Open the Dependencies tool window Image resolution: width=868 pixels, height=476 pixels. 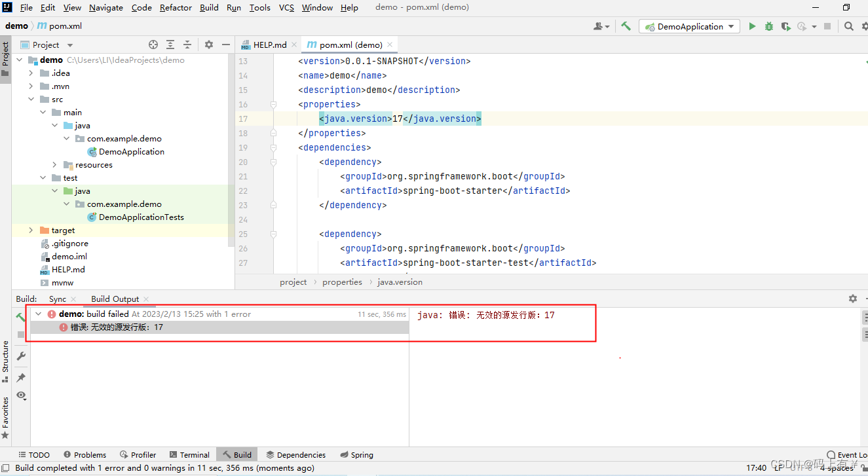coord(296,454)
